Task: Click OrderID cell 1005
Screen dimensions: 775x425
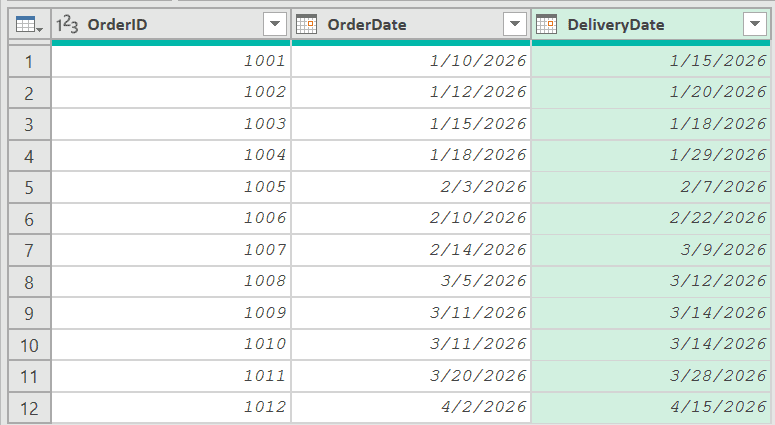Action: (171, 187)
